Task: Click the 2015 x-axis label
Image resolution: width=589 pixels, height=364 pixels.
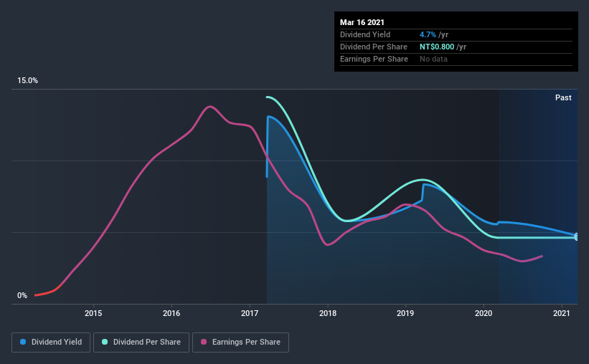Action: pos(93,313)
